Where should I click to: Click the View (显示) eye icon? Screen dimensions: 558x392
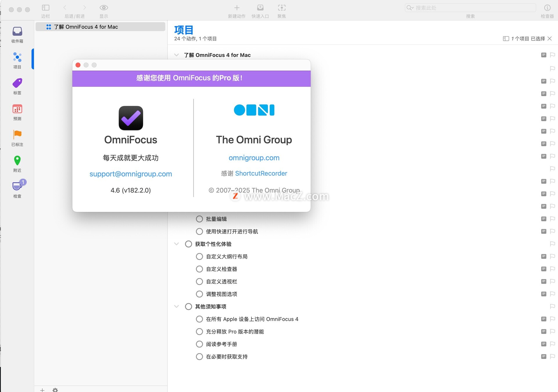[x=104, y=8]
